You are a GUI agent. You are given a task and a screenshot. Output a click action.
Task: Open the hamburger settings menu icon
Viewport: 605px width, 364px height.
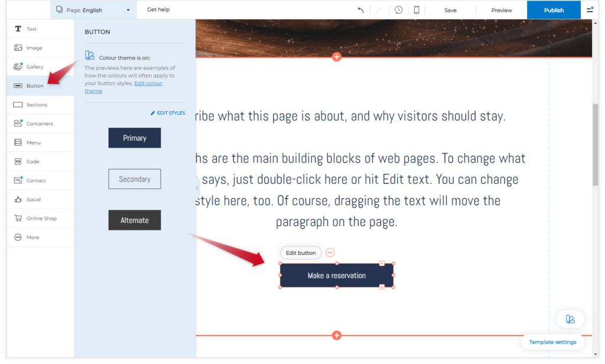click(x=590, y=10)
